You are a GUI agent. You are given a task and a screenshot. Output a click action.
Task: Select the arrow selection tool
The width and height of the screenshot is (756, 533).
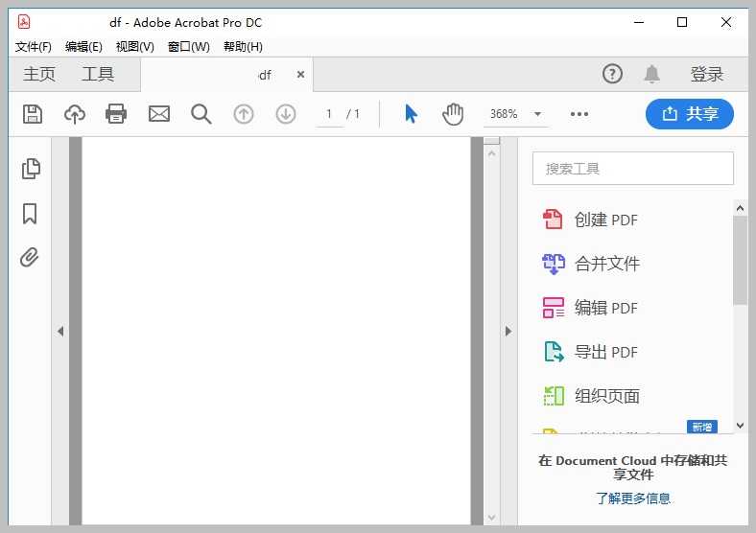[x=411, y=114]
